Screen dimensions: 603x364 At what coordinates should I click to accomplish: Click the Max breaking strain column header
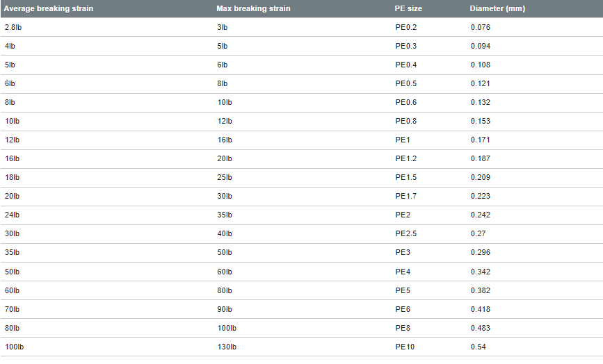[253, 8]
